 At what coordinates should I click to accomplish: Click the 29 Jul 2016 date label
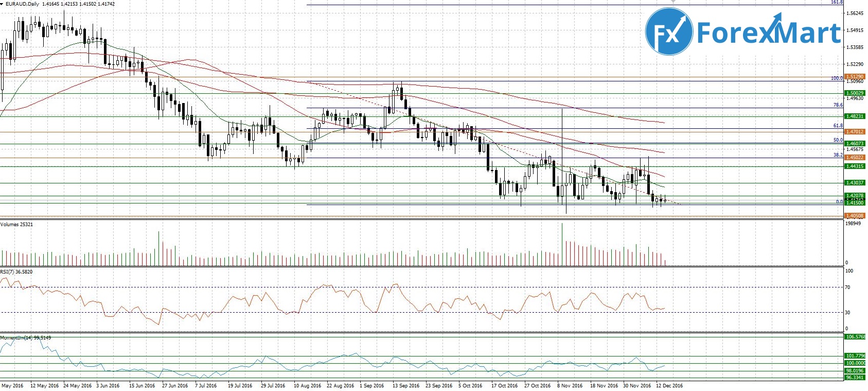tap(273, 386)
